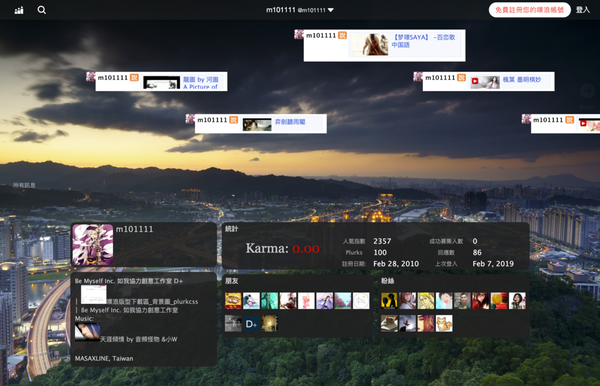Click the 2357 popularity value
Screen dimensions: 600x386
tap(382, 241)
